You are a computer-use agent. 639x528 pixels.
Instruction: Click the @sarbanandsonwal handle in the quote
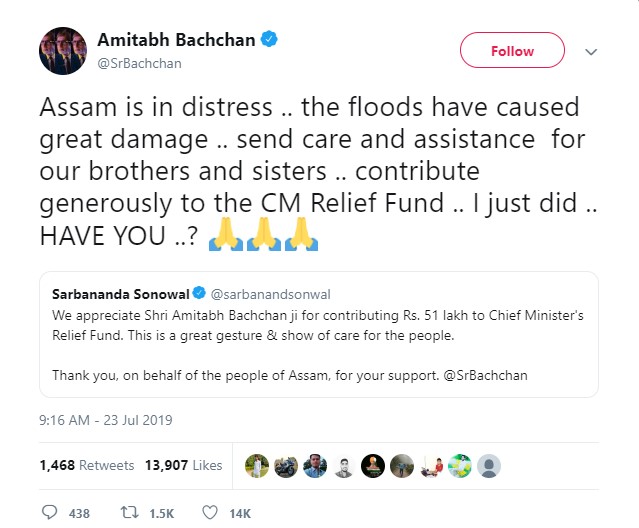click(x=258, y=296)
